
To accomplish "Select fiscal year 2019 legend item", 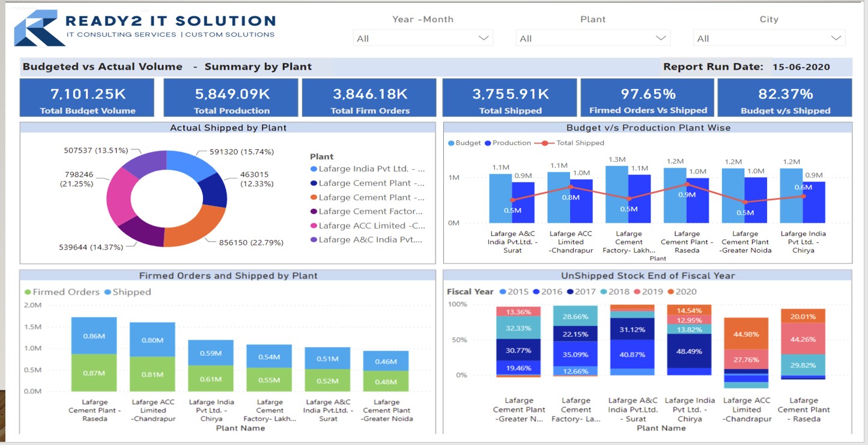I will coord(648,292).
